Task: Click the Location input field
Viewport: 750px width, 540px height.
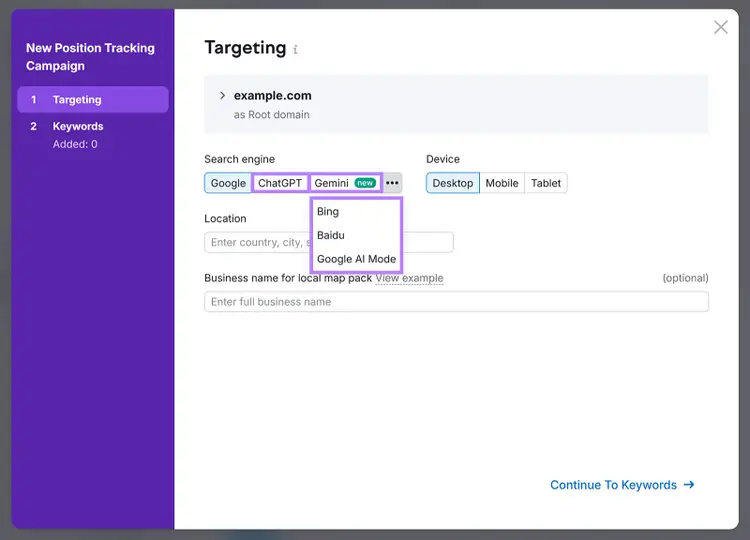Action: click(329, 242)
